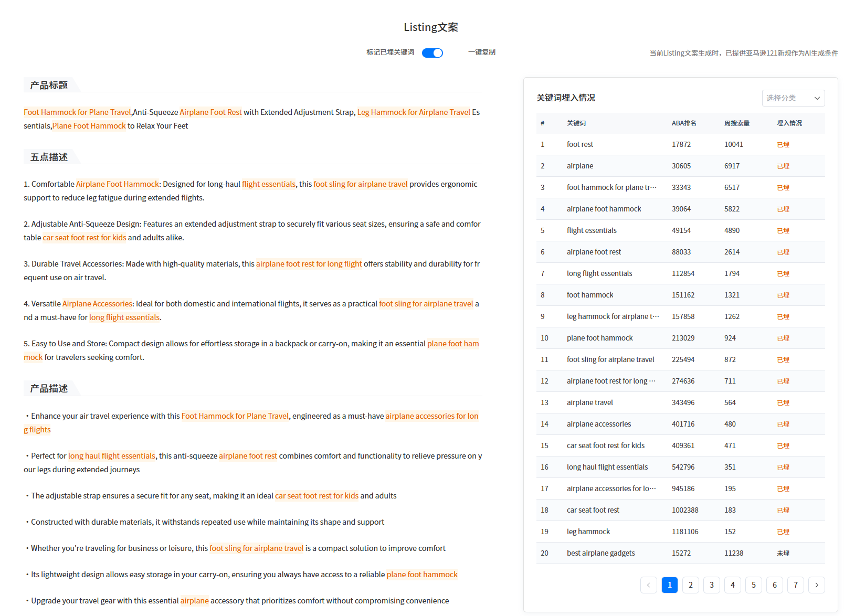
Task: Click the 产品描述 section heading
Action: pyautogui.click(x=49, y=388)
